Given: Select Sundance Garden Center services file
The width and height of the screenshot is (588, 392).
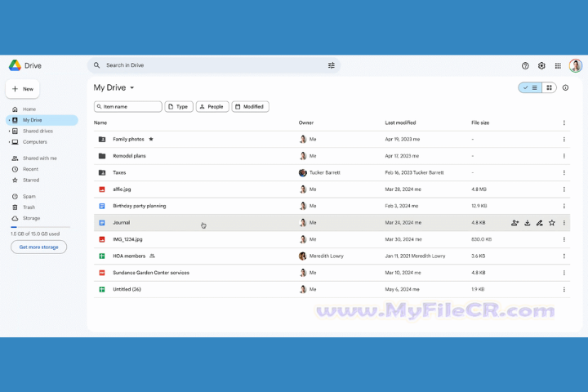Looking at the screenshot, I should click(x=151, y=273).
